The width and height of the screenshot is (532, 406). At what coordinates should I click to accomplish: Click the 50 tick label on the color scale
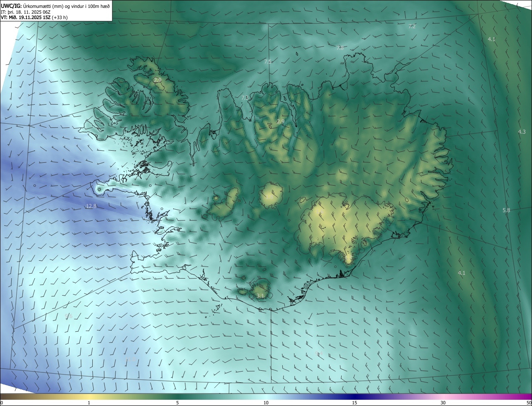pos(529,403)
